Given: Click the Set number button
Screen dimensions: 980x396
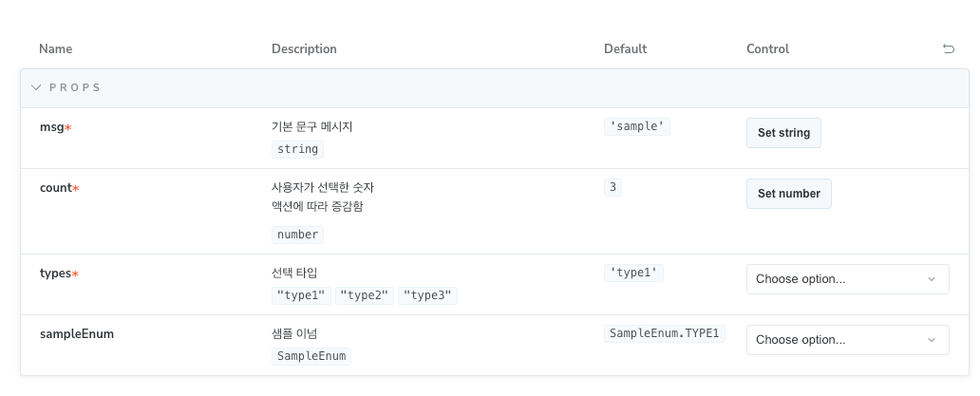Looking at the screenshot, I should 789,194.
